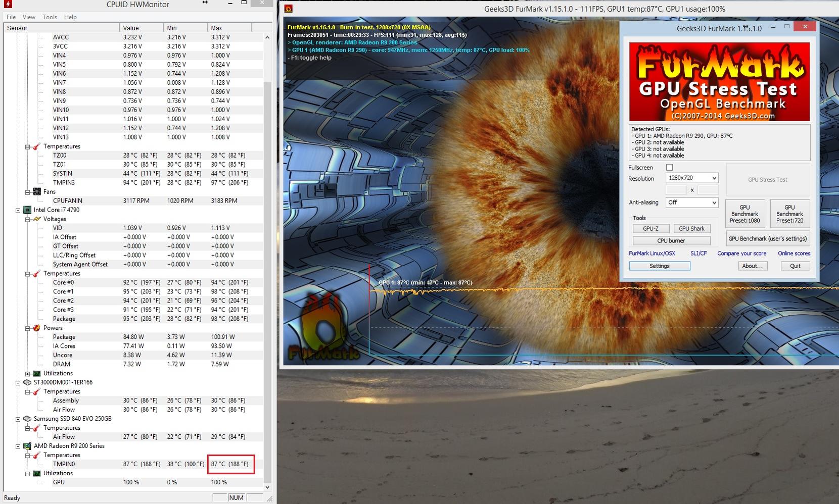Start the CPU burner tool
839x504 pixels.
pyautogui.click(x=671, y=241)
